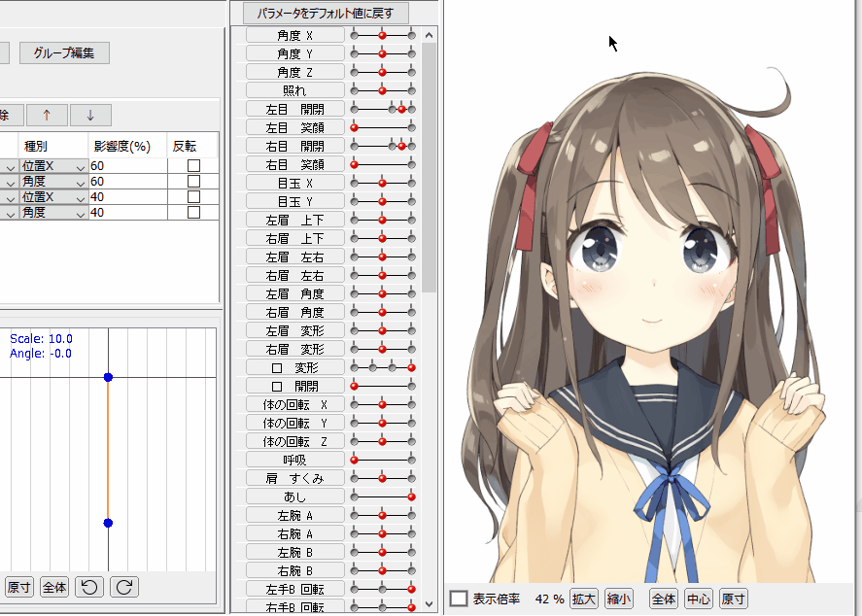Click the scroll down arrow of the parameter list
Image resolution: width=862 pixels, height=616 pixels.
pyautogui.click(x=430, y=604)
